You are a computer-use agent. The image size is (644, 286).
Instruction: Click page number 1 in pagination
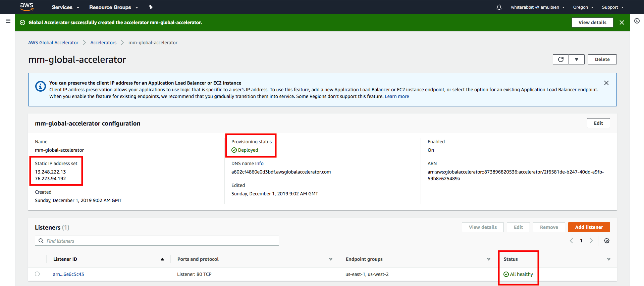pos(581,241)
